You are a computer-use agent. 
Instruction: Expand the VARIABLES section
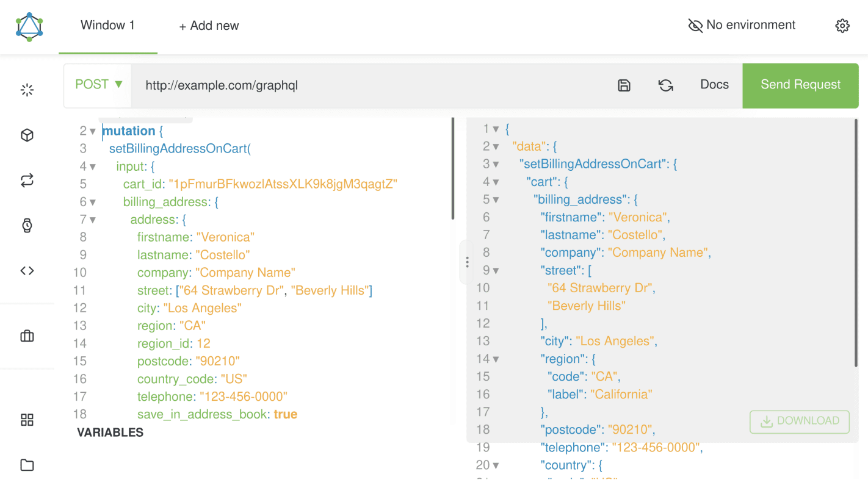[x=110, y=432]
